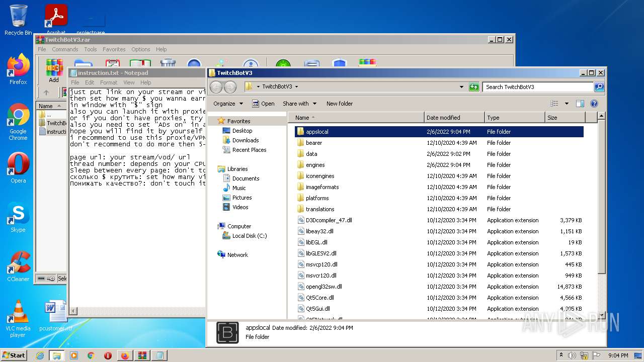
Task: Open the Format menu in Notepad
Action: point(109,82)
